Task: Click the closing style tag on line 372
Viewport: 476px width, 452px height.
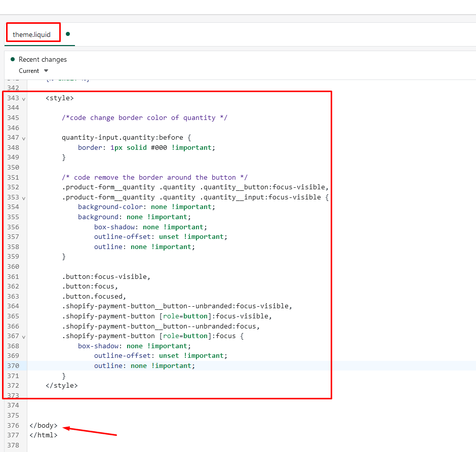Action: point(61,385)
